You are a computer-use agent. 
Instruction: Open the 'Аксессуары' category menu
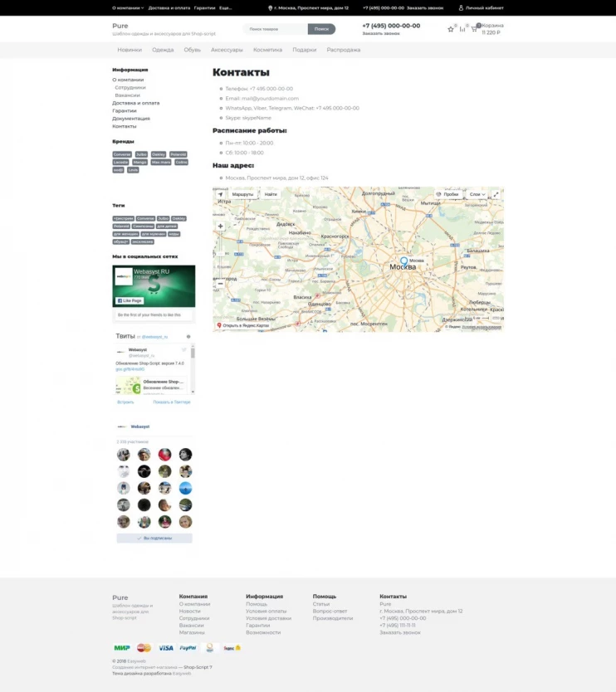[227, 50]
